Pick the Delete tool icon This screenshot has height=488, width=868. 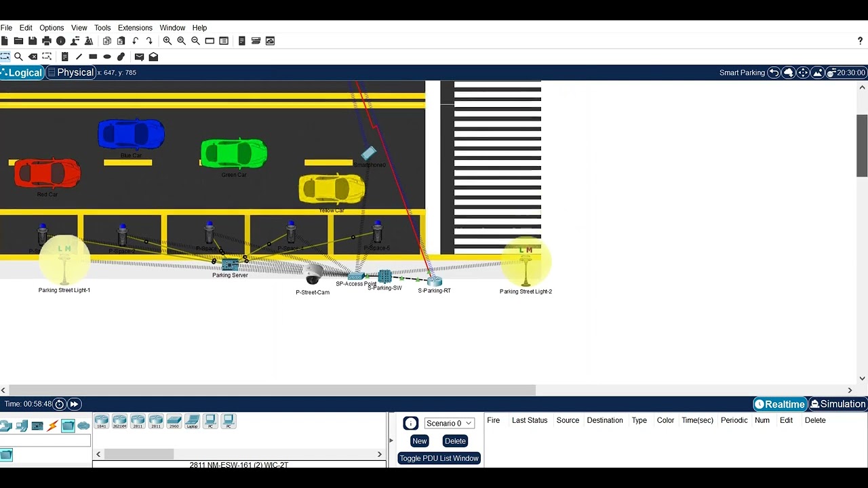pyautogui.click(x=33, y=57)
